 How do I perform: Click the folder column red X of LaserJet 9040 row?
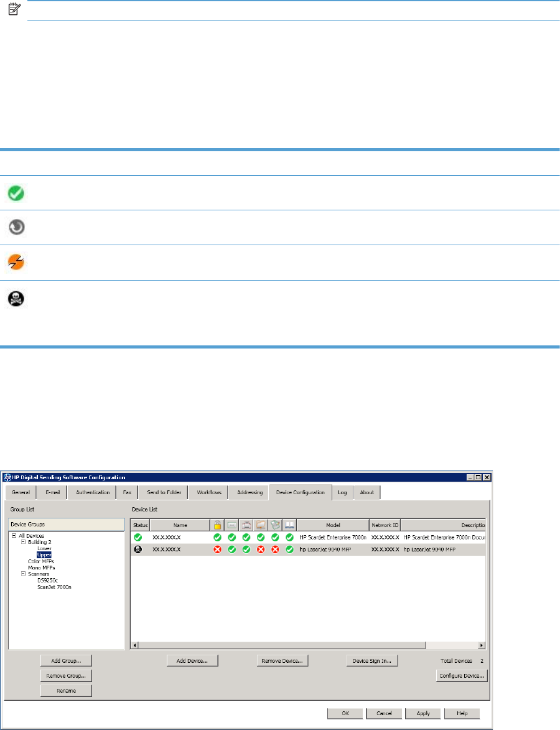pyautogui.click(x=261, y=550)
